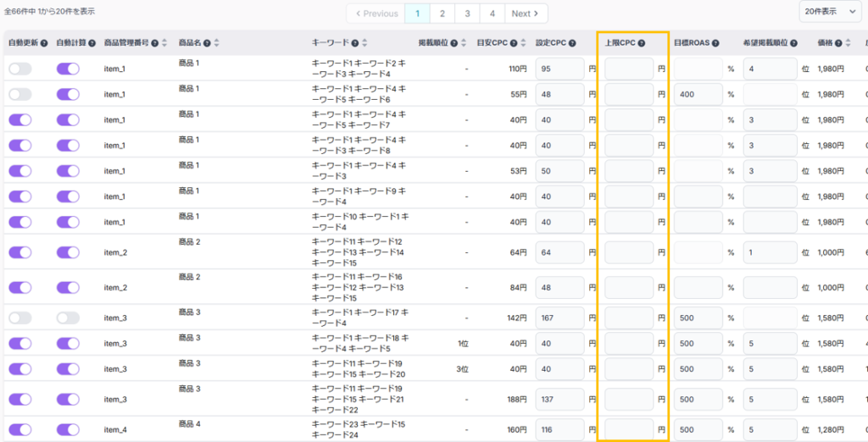
Task: Click 目標ROAS field showing 400
Action: pyautogui.click(x=698, y=95)
